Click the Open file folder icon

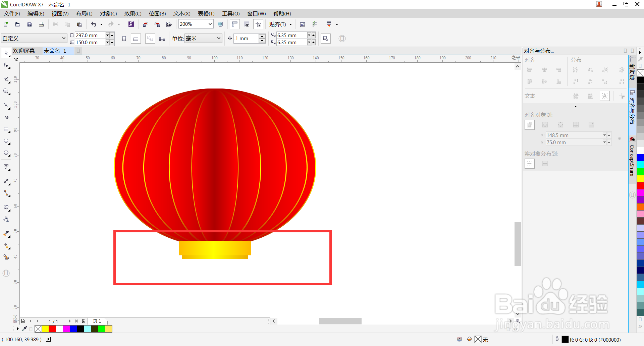18,24
